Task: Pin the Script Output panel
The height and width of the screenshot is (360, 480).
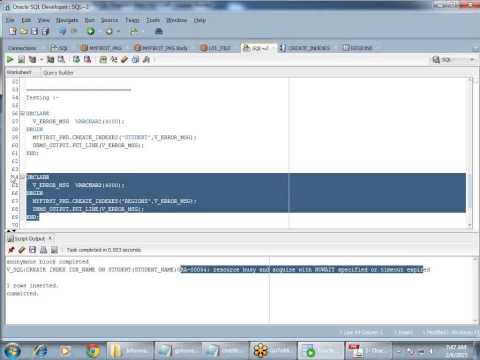Action: [x=11, y=250]
